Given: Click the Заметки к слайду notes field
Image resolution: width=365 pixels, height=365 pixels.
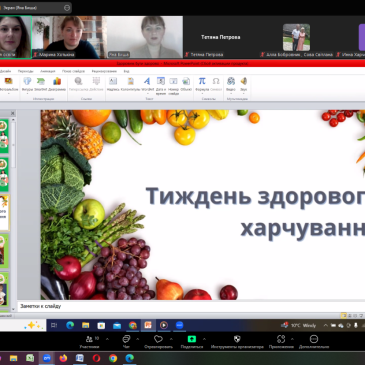Looking at the screenshot, I should (192, 306).
